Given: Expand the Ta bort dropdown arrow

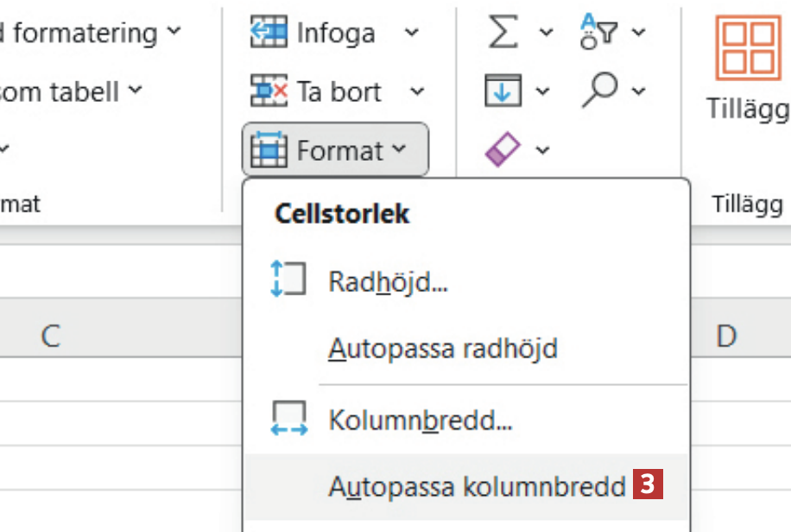Looking at the screenshot, I should pos(417,91).
